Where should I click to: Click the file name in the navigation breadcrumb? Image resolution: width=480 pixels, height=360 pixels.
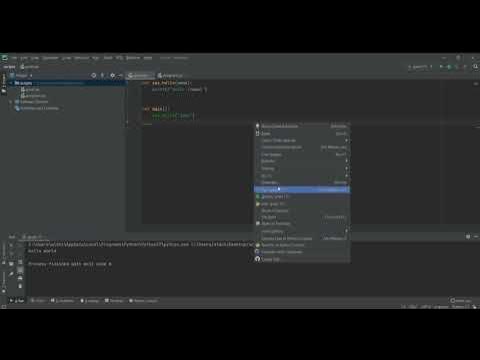[30, 67]
